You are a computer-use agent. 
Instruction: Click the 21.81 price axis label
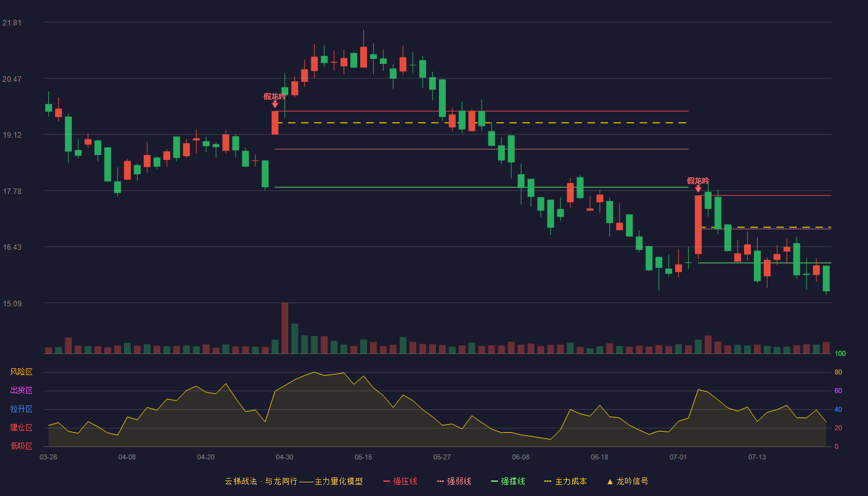click(x=12, y=23)
